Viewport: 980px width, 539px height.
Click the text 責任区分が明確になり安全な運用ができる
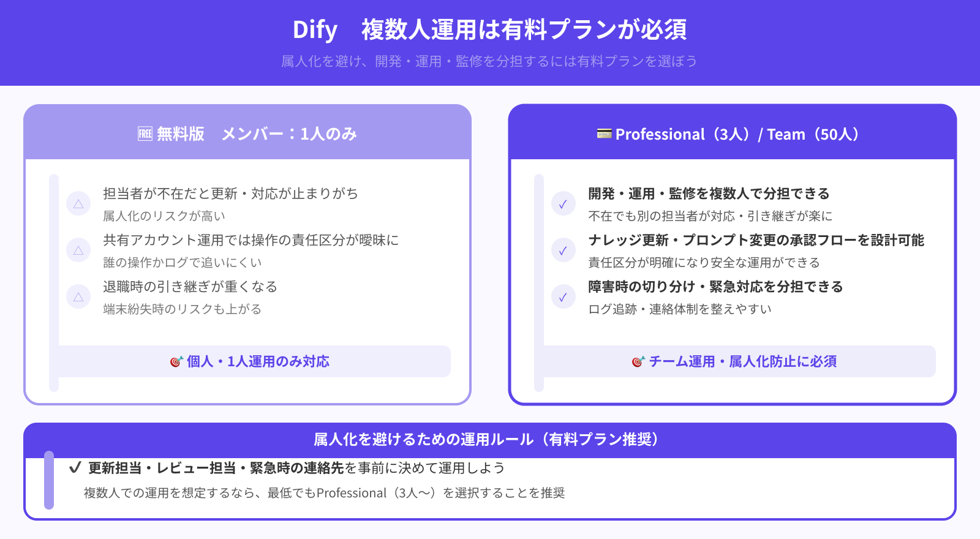(704, 263)
